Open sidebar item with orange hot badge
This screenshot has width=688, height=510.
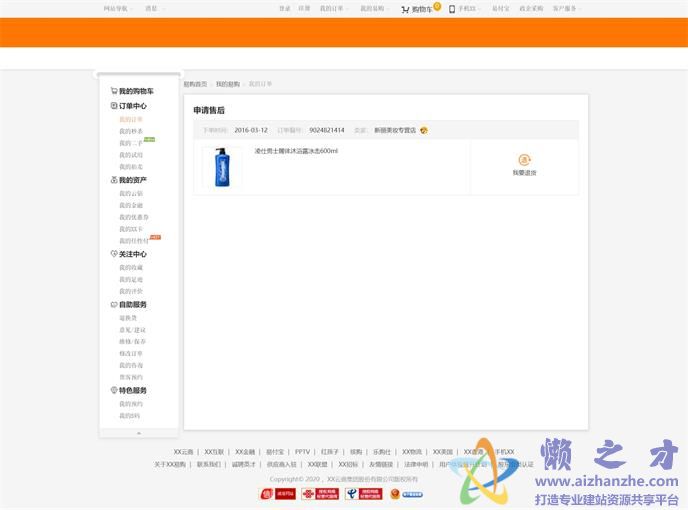click(x=134, y=241)
